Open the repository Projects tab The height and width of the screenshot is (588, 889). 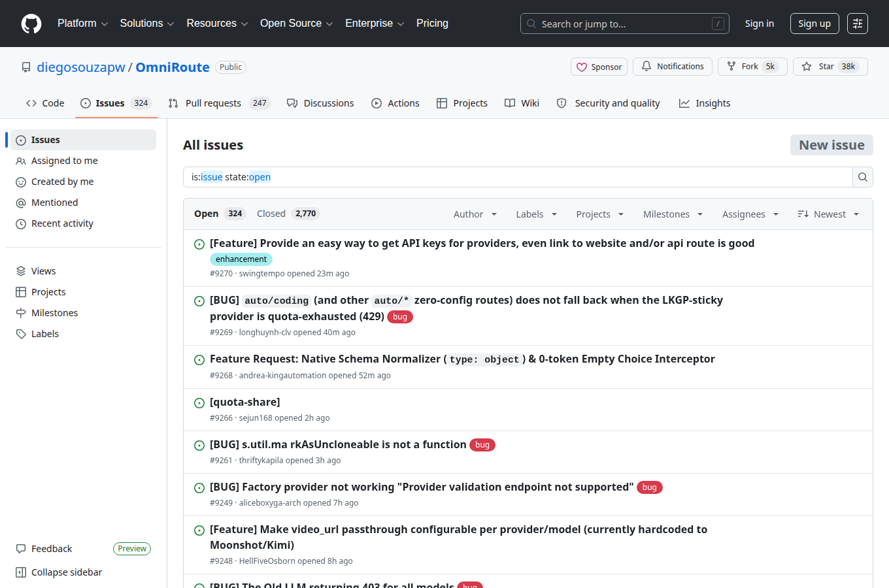point(462,103)
